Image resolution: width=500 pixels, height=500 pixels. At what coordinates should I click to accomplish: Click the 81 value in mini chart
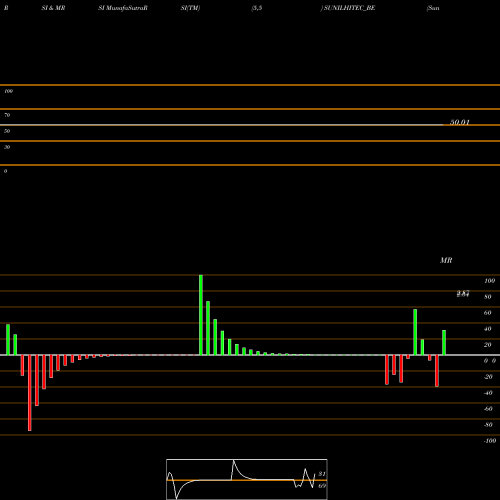point(322,474)
